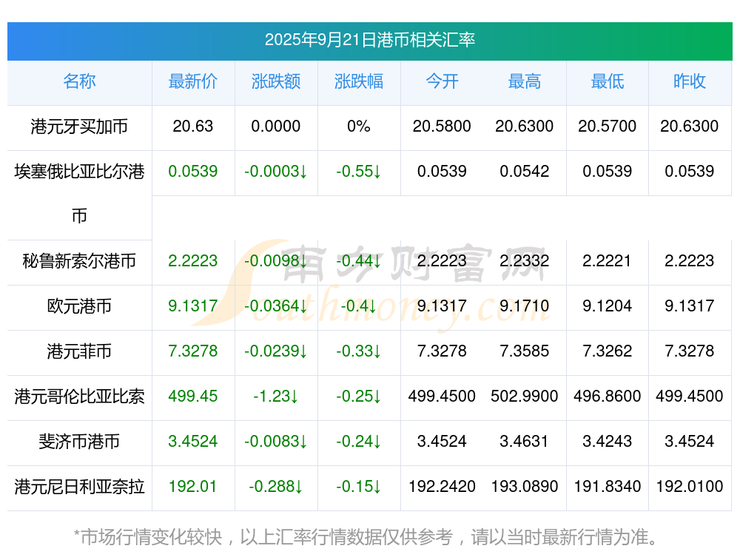Click highest price 2.2332
740x560 pixels.
(525, 261)
